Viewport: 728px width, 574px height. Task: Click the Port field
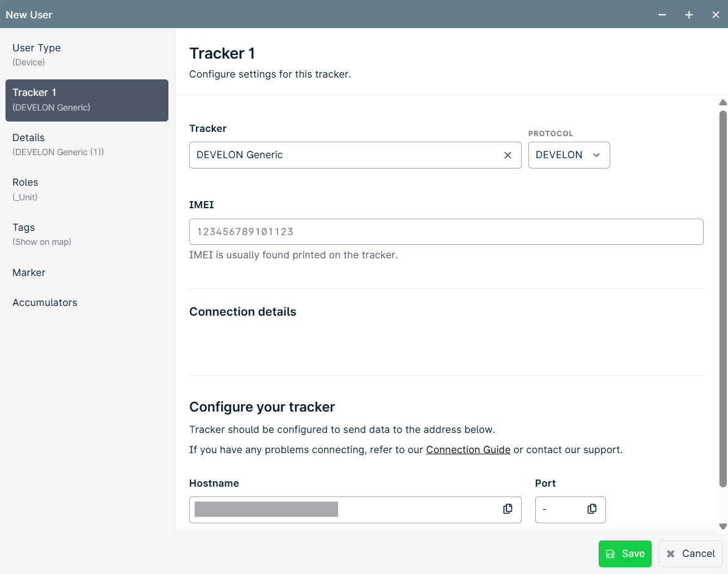tap(570, 510)
